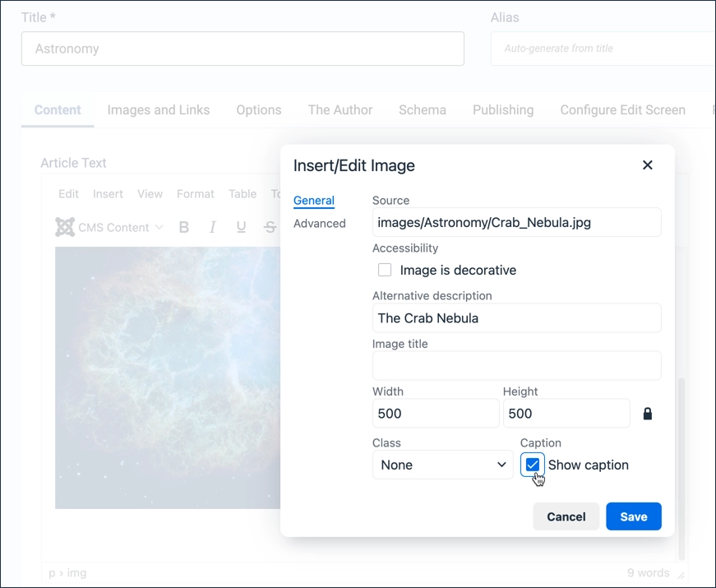Toggle Italic formatting in editor toolbar
Screen dimensions: 716x588
[213, 227]
